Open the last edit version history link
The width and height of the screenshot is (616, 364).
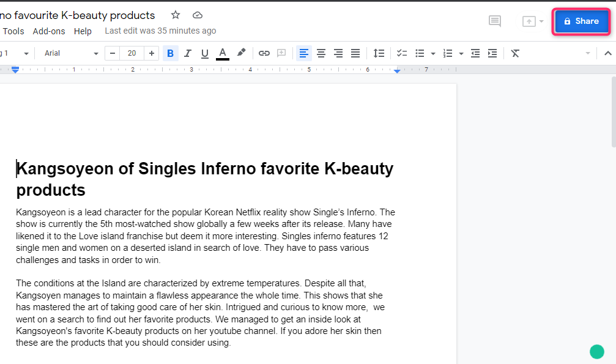coord(160,31)
